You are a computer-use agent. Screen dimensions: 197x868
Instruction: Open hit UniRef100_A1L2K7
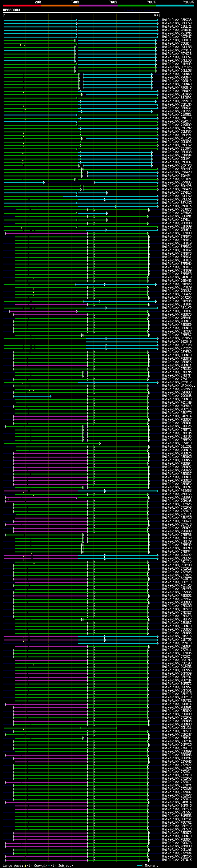click(176, 111)
